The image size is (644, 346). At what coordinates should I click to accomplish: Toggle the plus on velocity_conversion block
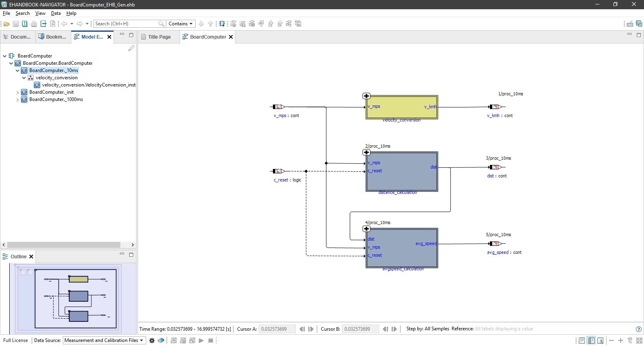tap(366, 96)
